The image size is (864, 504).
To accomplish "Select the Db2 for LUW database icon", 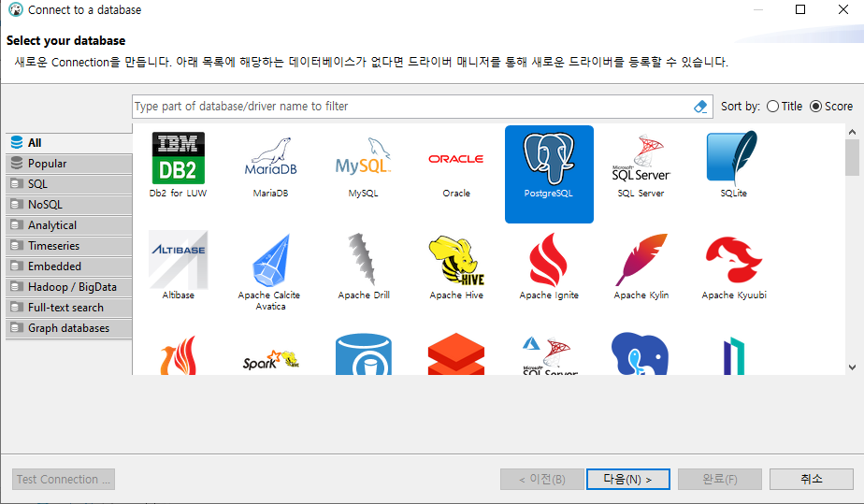I will pos(178,158).
